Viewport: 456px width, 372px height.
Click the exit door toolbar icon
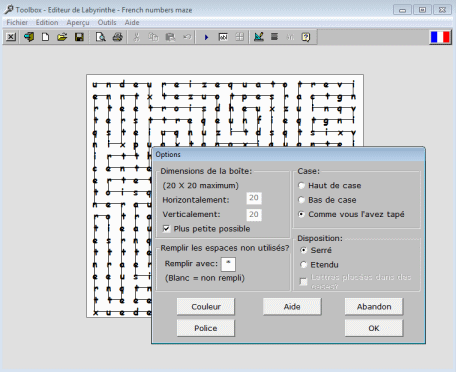pyautogui.click(x=29, y=37)
